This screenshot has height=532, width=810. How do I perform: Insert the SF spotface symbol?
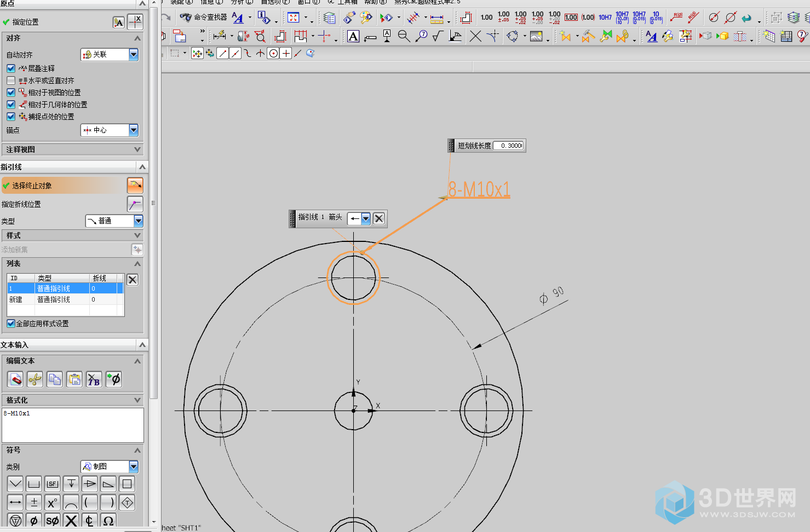(x=53, y=484)
